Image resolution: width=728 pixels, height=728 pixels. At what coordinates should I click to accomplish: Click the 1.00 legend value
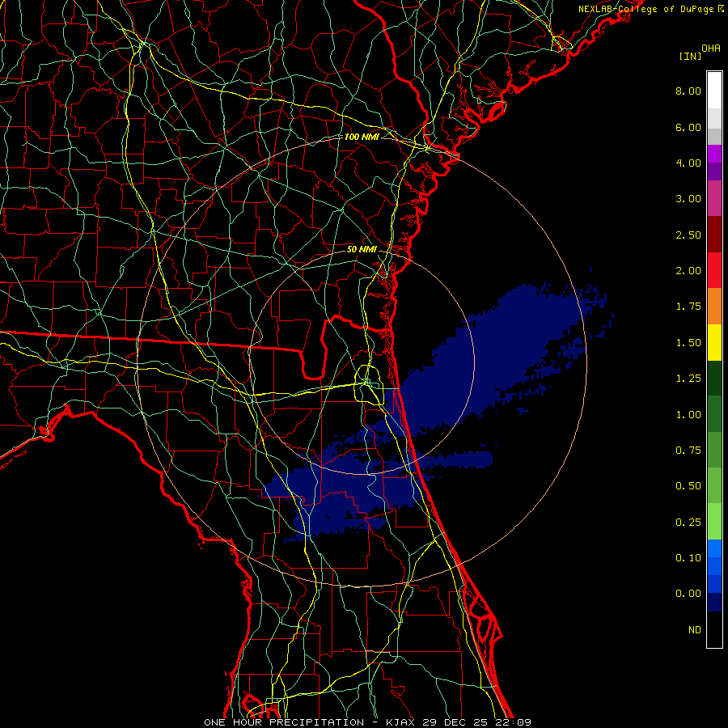[688, 415]
